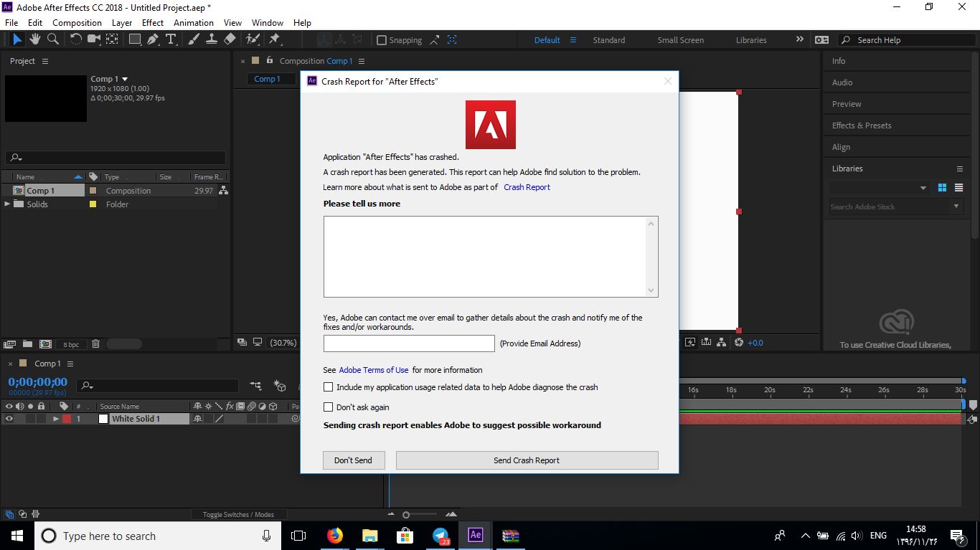The height and width of the screenshot is (550, 980).
Task: Toggle quality switch on White Solid 1
Action: 220,419
